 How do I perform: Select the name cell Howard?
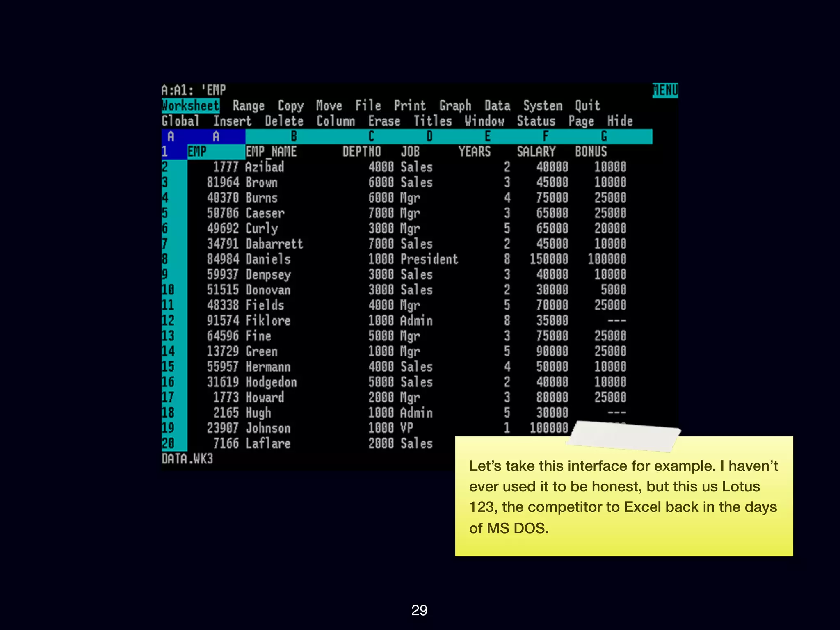tap(265, 397)
